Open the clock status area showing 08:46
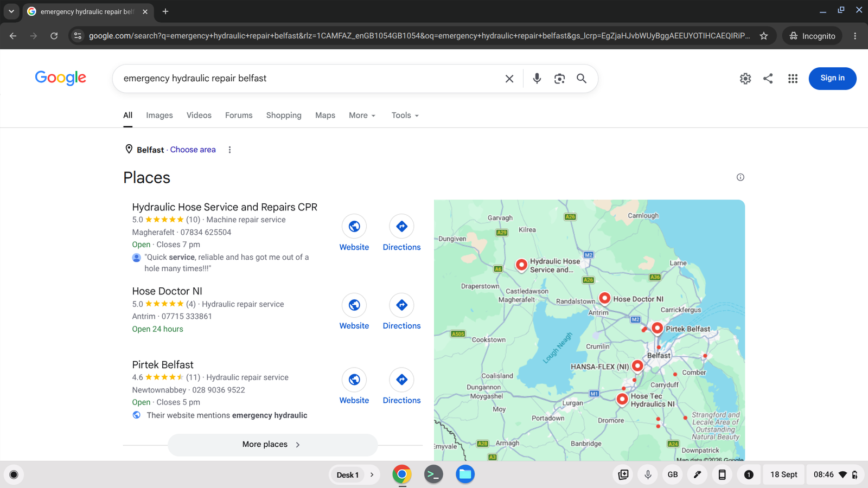 point(835,475)
